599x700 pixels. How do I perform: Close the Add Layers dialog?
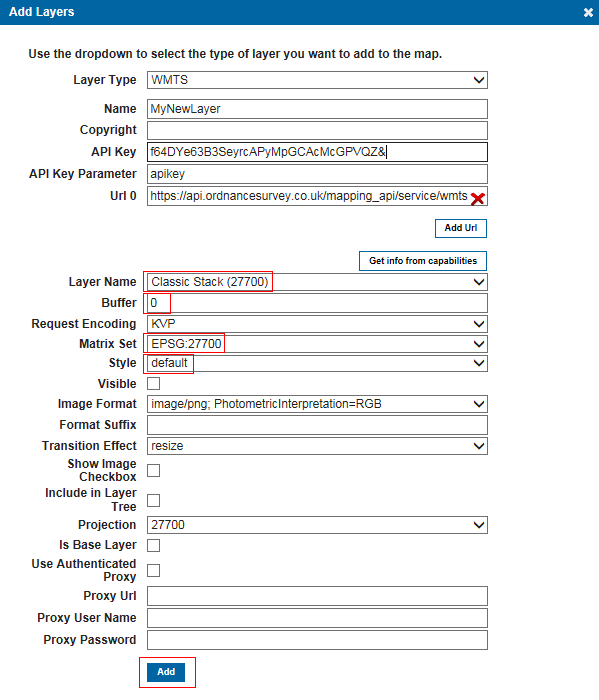(x=588, y=12)
